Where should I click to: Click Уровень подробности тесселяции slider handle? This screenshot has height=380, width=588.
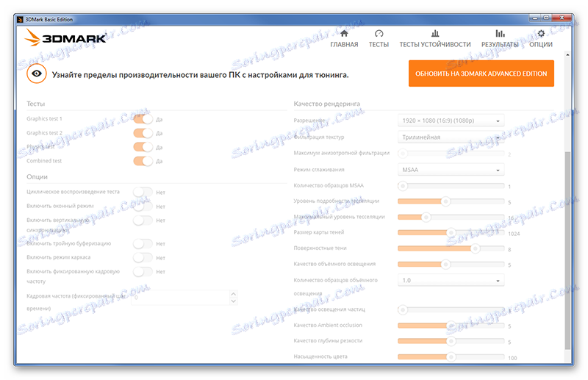(x=445, y=201)
